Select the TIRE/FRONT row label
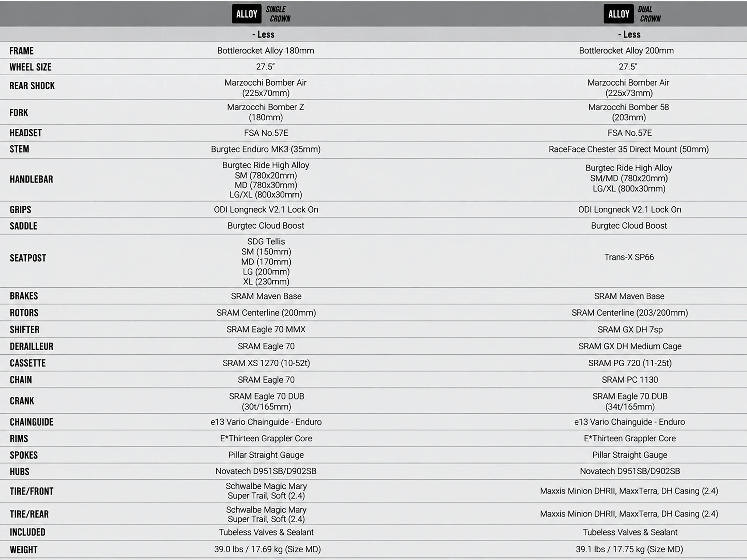747x560 pixels. [31, 491]
